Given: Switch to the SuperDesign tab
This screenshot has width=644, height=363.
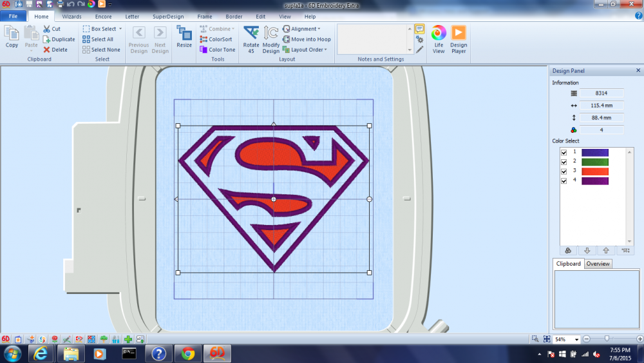Looking at the screenshot, I should [168, 17].
